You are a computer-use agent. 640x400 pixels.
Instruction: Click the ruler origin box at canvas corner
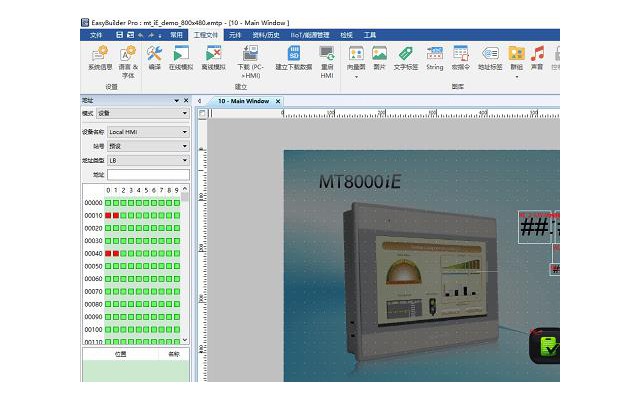tap(202, 113)
